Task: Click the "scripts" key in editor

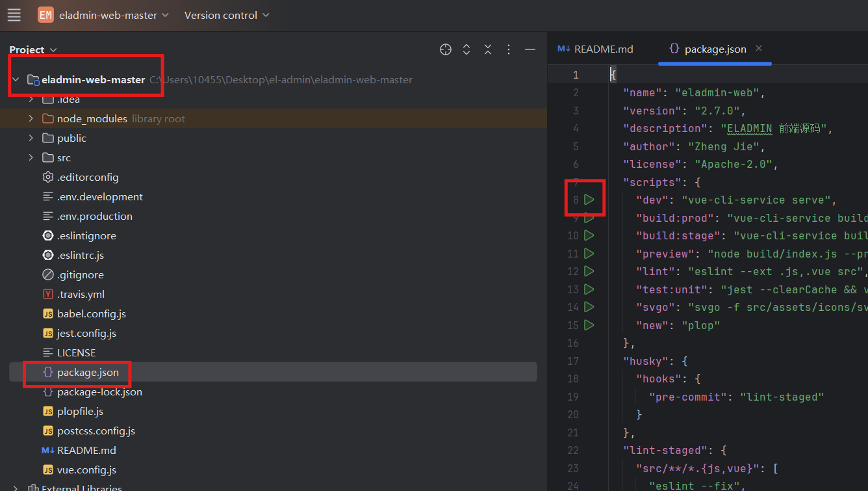Action: [652, 182]
